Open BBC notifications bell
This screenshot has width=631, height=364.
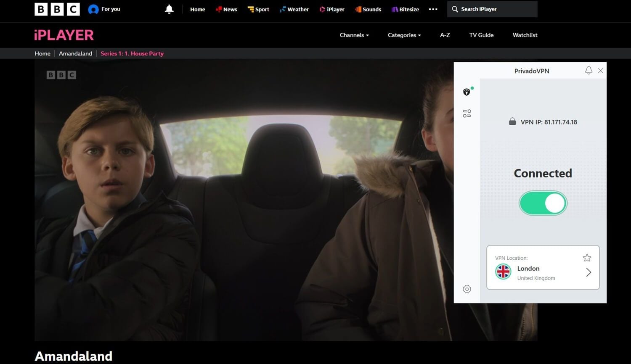tap(169, 9)
